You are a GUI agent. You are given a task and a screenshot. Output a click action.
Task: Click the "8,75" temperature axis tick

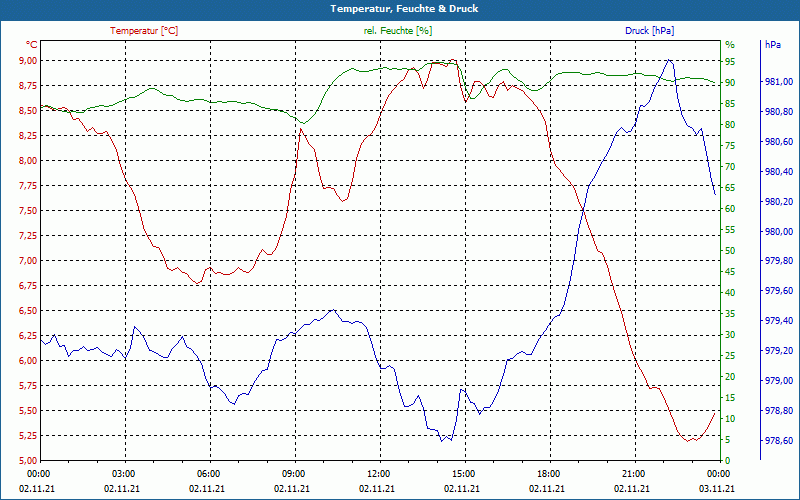coord(29,86)
